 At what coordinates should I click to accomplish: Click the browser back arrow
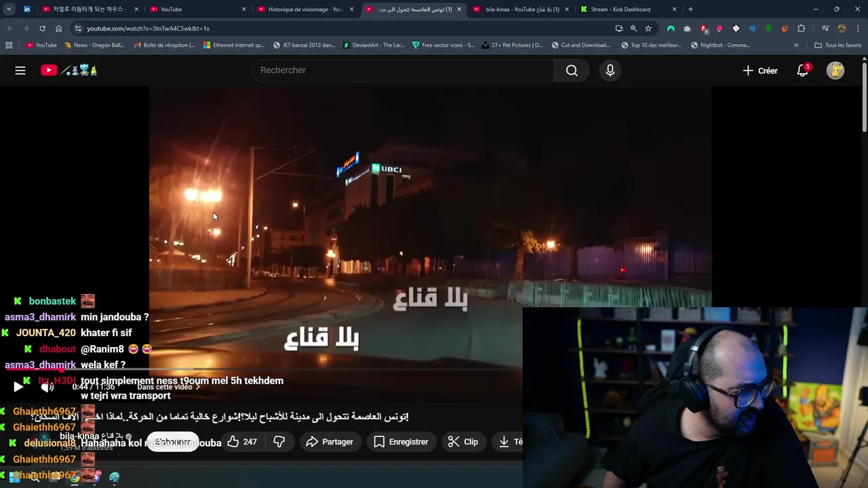pos(9,28)
